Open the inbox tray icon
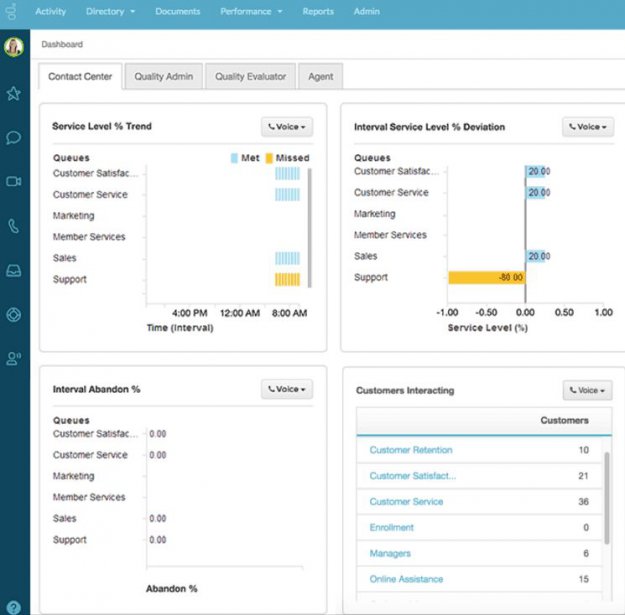The width and height of the screenshot is (625, 615). [13, 270]
